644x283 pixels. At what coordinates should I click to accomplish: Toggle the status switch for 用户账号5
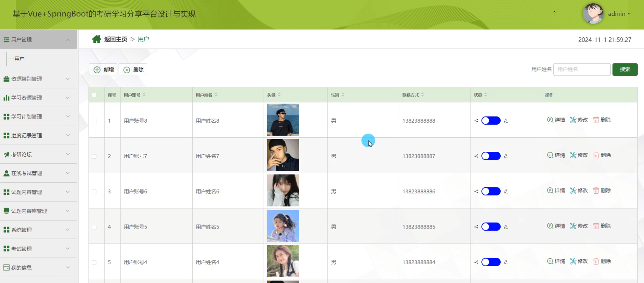pyautogui.click(x=491, y=226)
